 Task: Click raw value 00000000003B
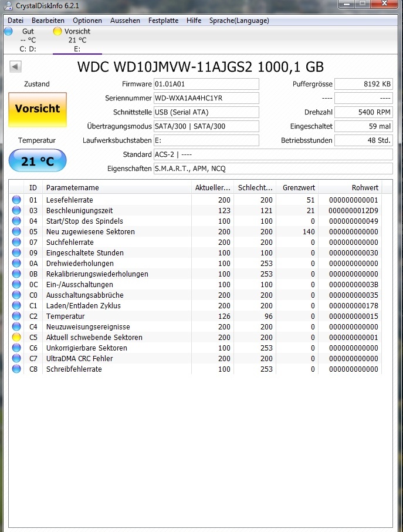(354, 284)
